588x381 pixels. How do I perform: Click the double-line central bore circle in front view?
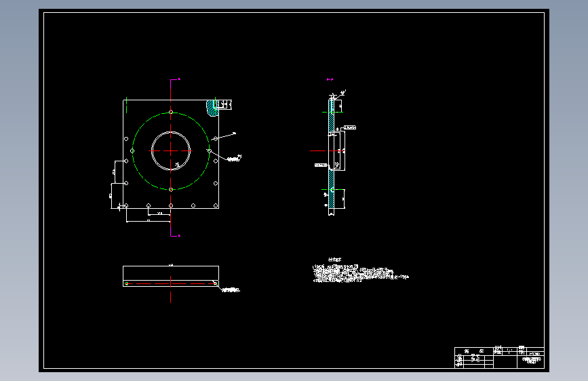171,151
